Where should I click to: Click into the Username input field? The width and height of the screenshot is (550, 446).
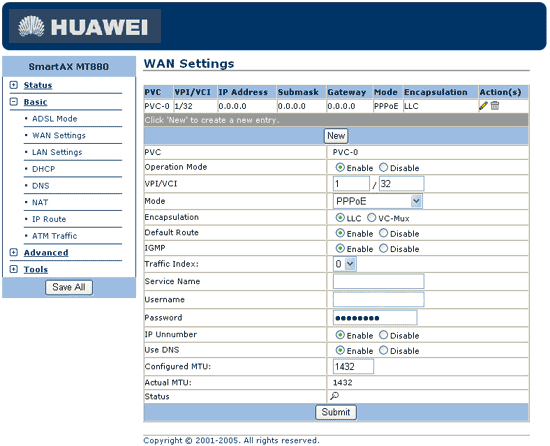click(x=378, y=299)
